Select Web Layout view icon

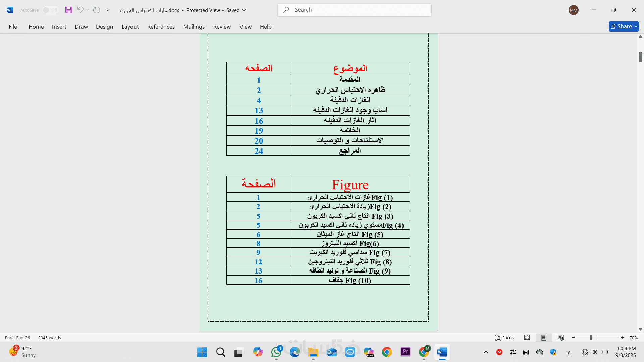[560, 338]
